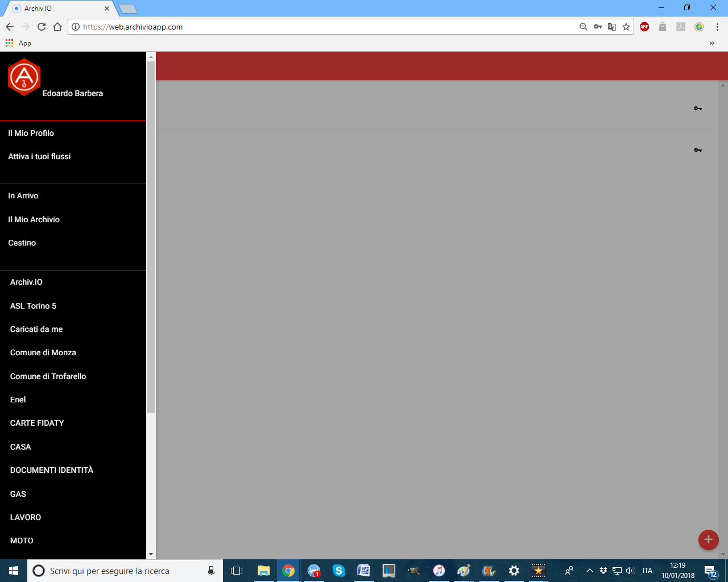Click the Adobe PDF extension icon
This screenshot has height=582, width=728.
click(681, 27)
